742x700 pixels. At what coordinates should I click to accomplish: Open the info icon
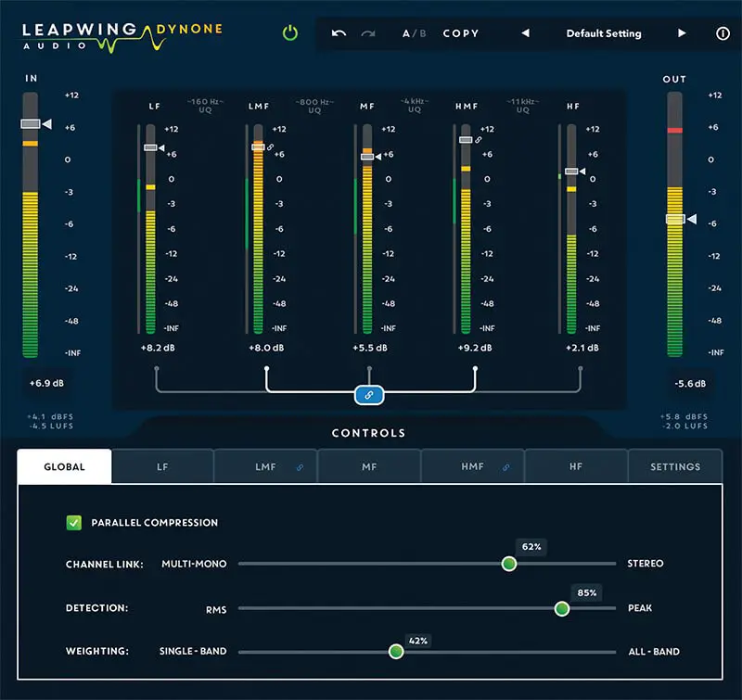point(723,33)
